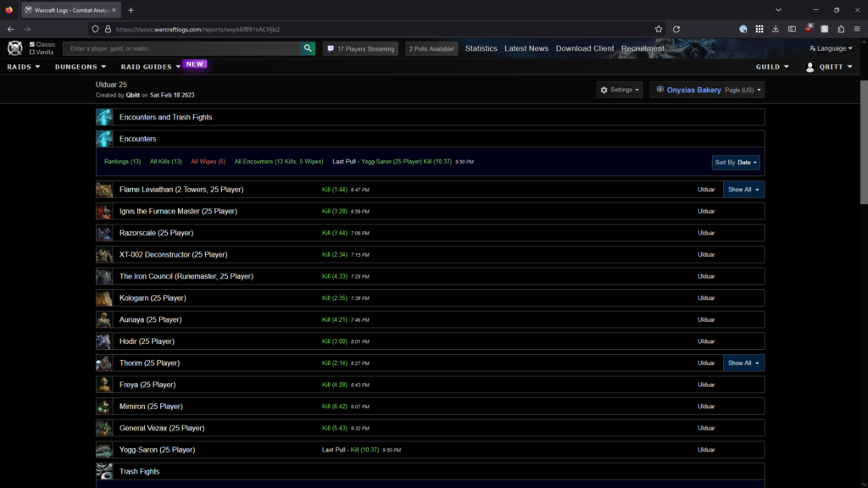Filter by All Wipes (5) link
Screen dimensions: 868x488
tap(208, 161)
